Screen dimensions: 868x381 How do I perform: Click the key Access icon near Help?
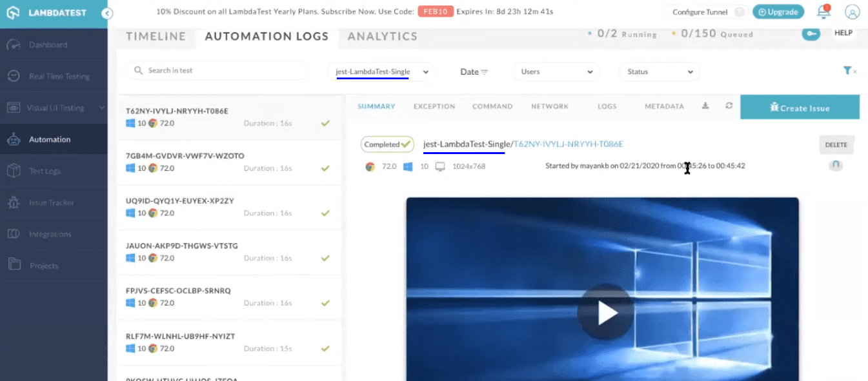(811, 34)
